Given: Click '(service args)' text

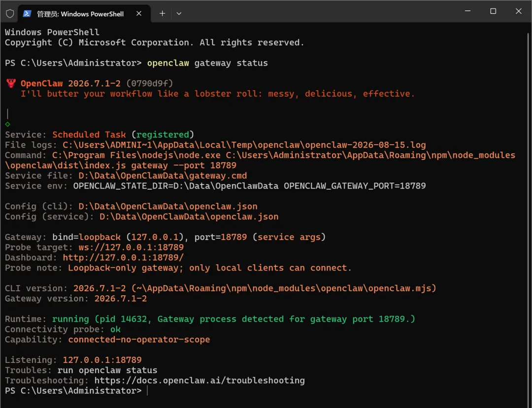Looking at the screenshot, I should [x=289, y=237].
